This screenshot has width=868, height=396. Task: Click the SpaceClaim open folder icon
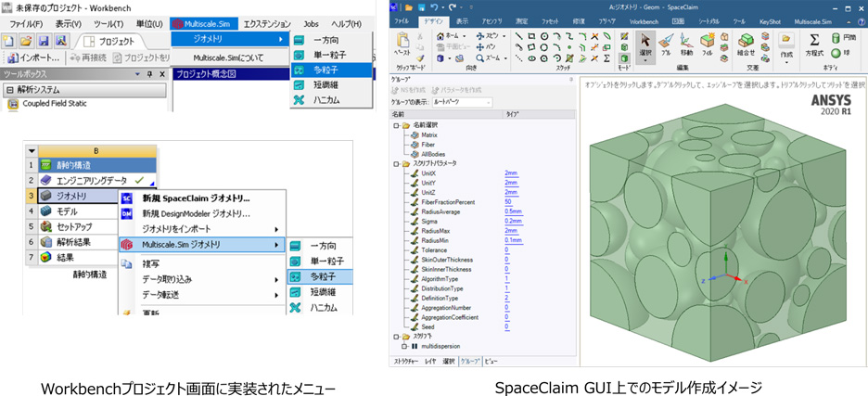[x=409, y=7]
